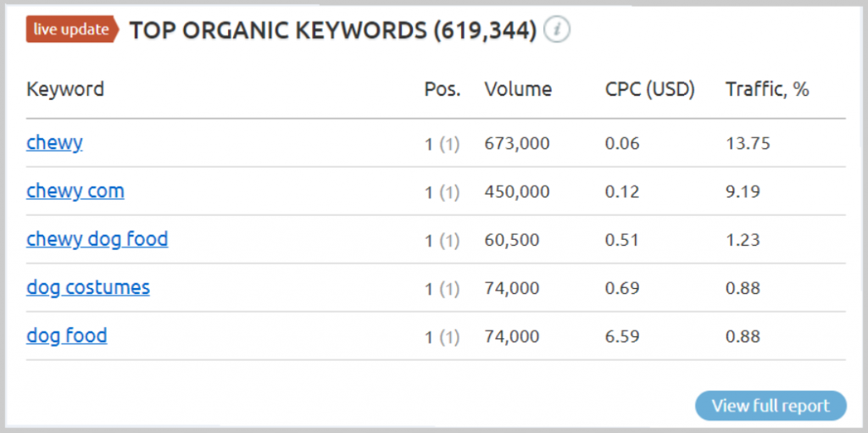Select the 673,000 volume value
The height and width of the screenshot is (433, 868).
(517, 144)
